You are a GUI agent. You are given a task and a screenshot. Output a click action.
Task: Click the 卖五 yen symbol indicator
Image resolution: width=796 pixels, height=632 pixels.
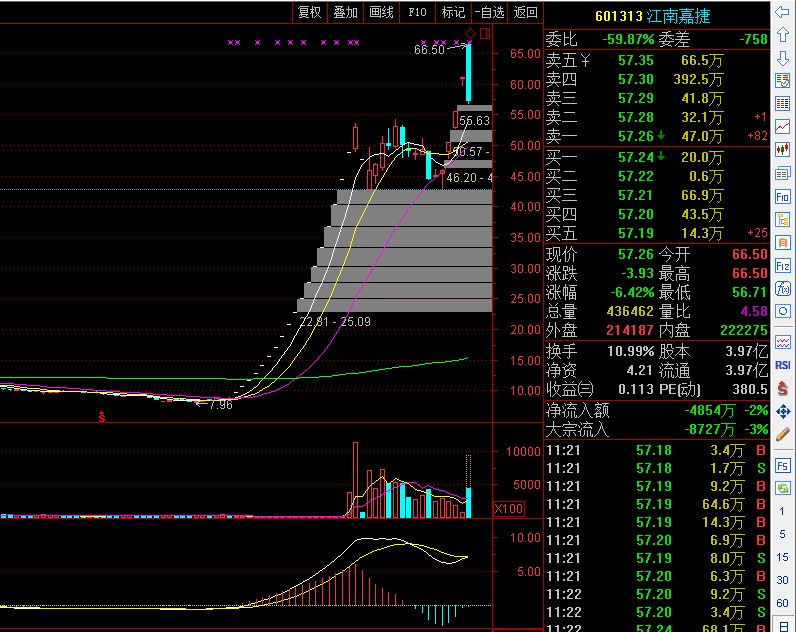585,61
